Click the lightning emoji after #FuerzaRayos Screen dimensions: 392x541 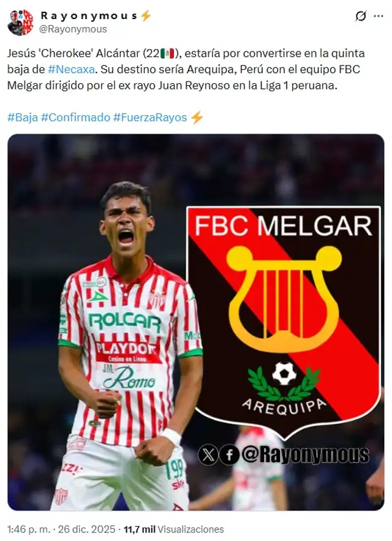tap(197, 117)
